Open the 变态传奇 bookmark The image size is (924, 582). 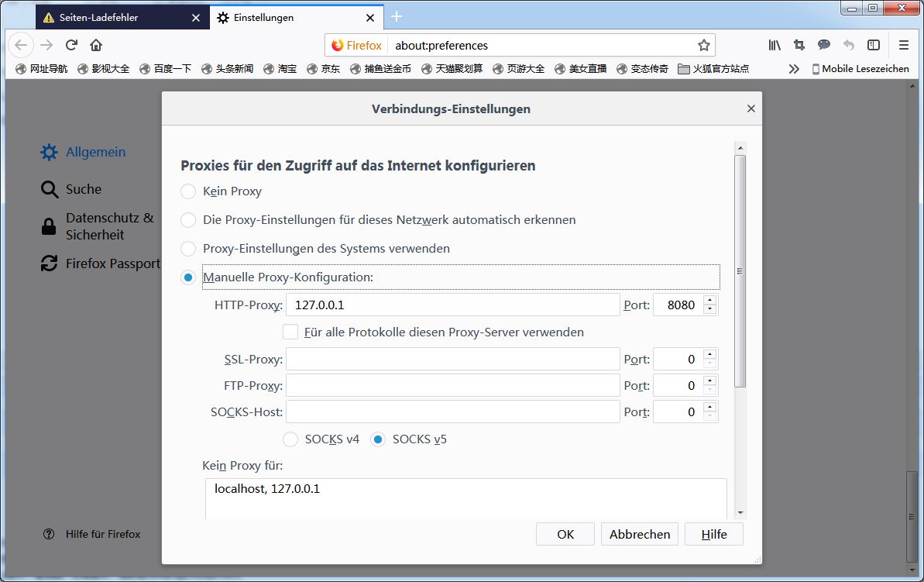click(x=642, y=69)
